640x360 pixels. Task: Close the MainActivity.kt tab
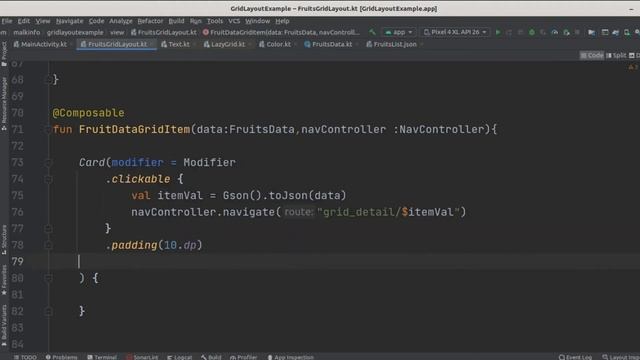(71, 44)
